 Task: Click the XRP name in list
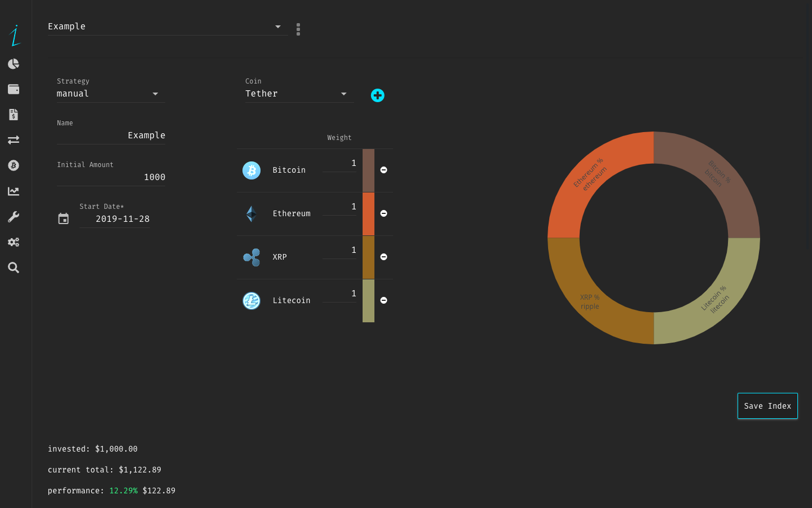280,257
